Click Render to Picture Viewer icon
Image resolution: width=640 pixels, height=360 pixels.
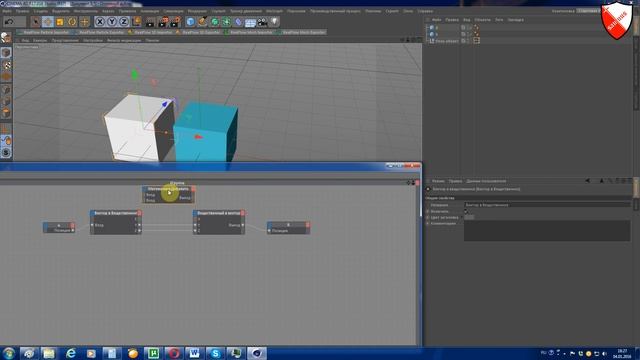(x=163, y=22)
